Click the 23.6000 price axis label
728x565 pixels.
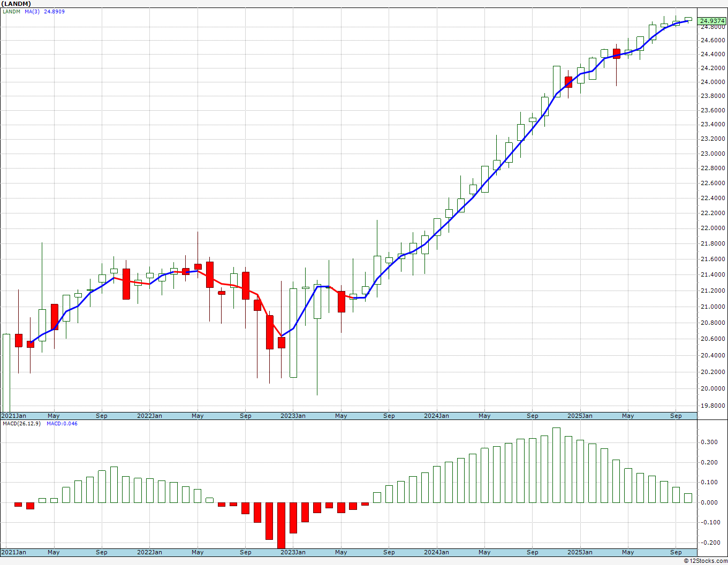(712, 110)
